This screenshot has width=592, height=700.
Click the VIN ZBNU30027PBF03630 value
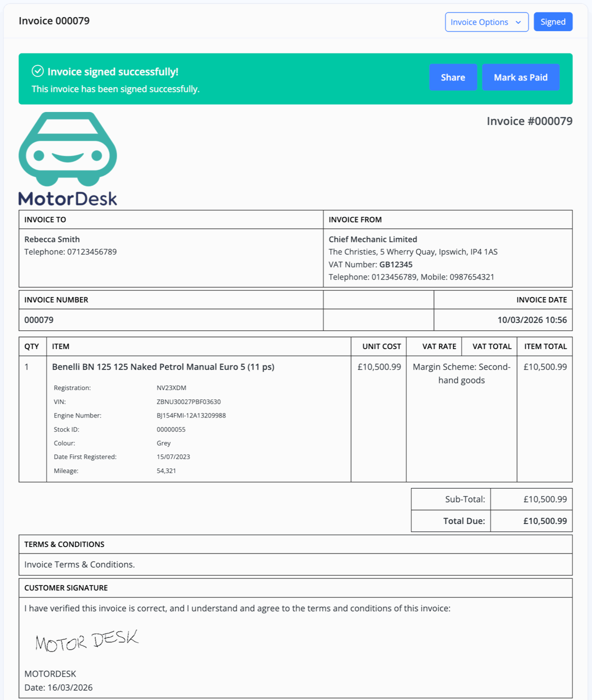(188, 402)
